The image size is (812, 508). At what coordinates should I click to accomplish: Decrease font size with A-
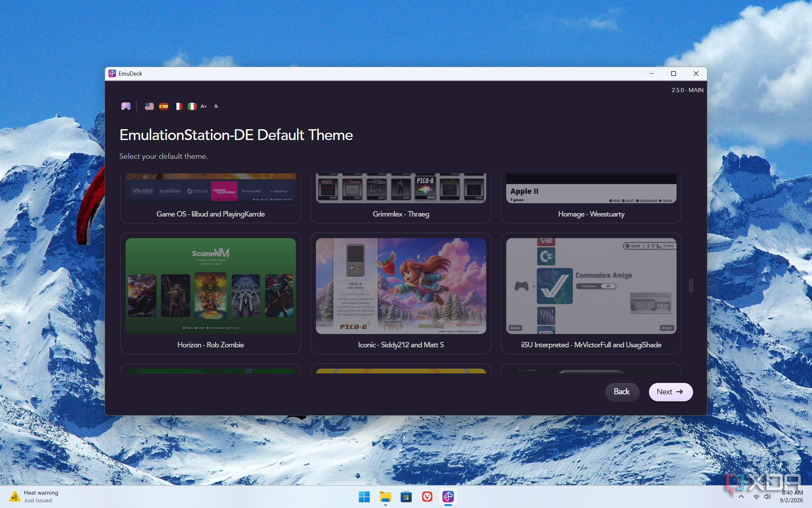(x=216, y=106)
